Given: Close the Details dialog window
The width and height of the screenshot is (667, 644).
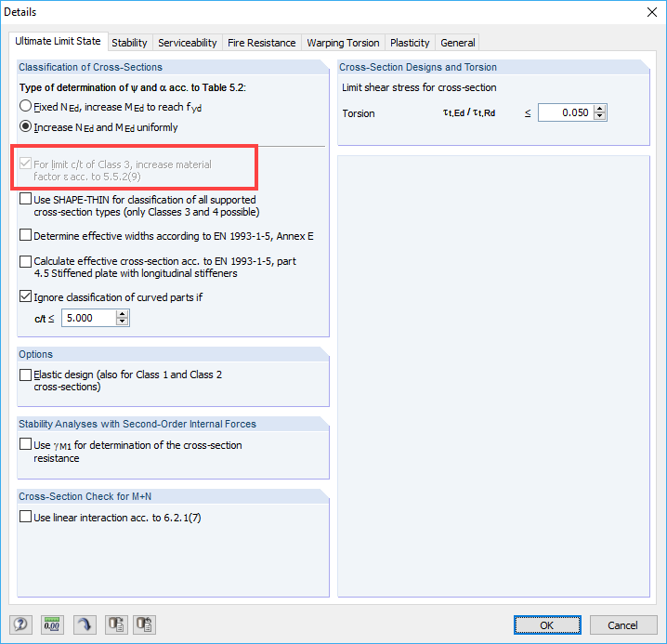Looking at the screenshot, I should (652, 12).
